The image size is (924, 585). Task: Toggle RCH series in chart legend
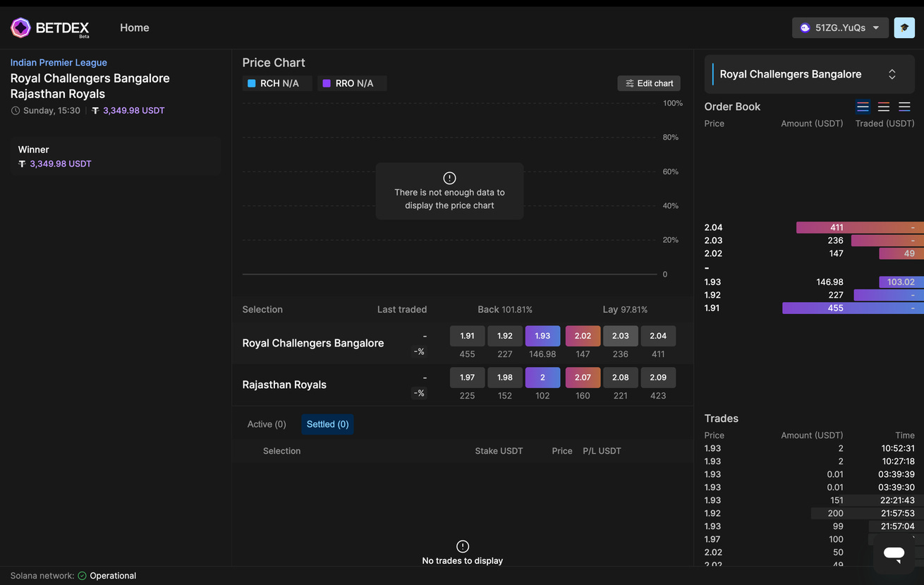[277, 83]
